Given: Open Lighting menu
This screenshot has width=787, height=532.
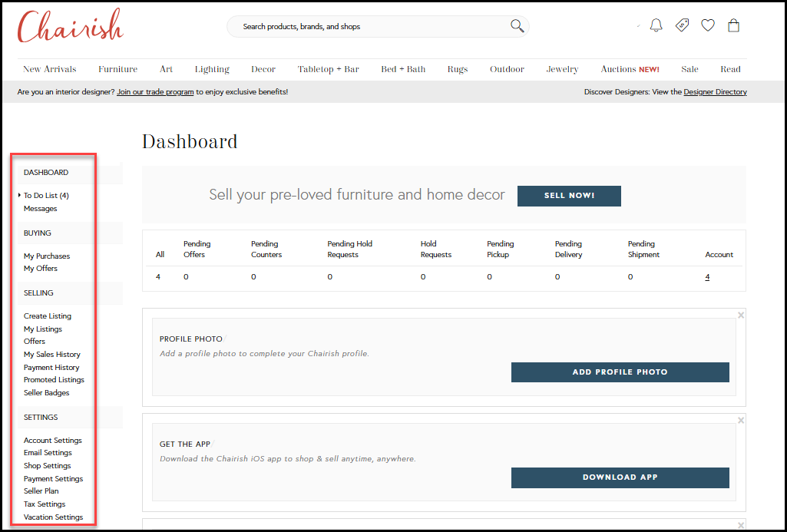Looking at the screenshot, I should click(x=212, y=69).
